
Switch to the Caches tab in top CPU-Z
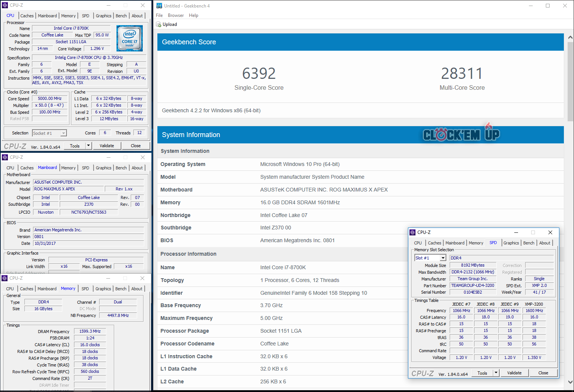click(27, 16)
